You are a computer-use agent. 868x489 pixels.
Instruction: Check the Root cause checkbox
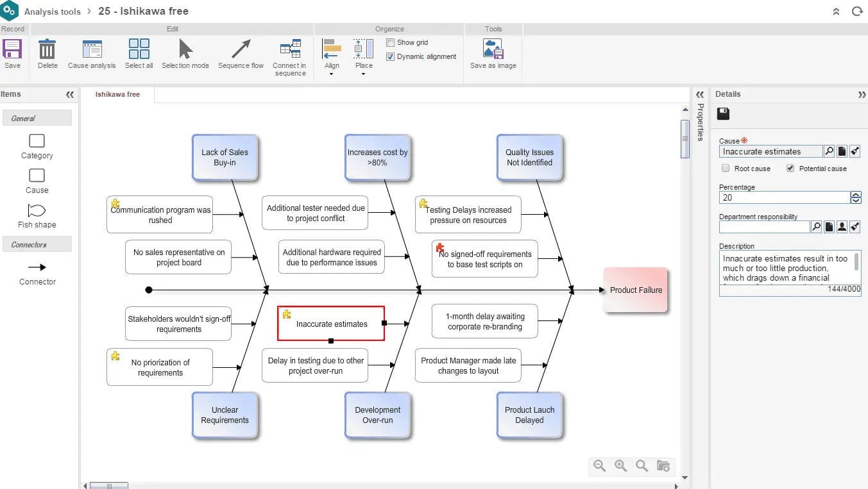[726, 168]
